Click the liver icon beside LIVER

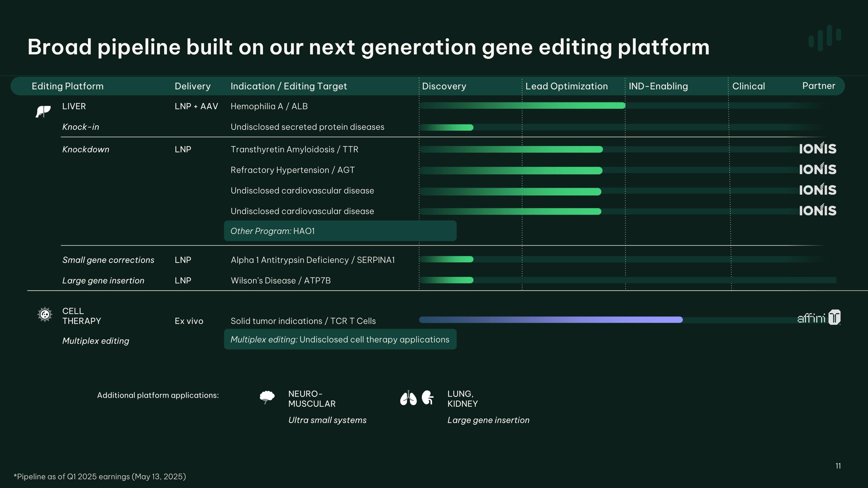click(x=43, y=111)
